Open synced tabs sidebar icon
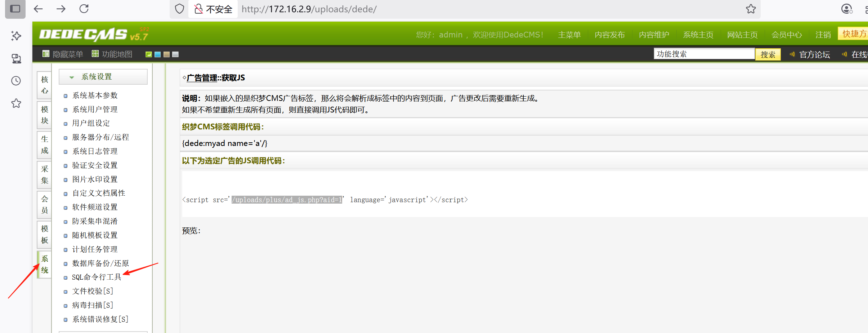This screenshot has width=868, height=333. (x=16, y=58)
